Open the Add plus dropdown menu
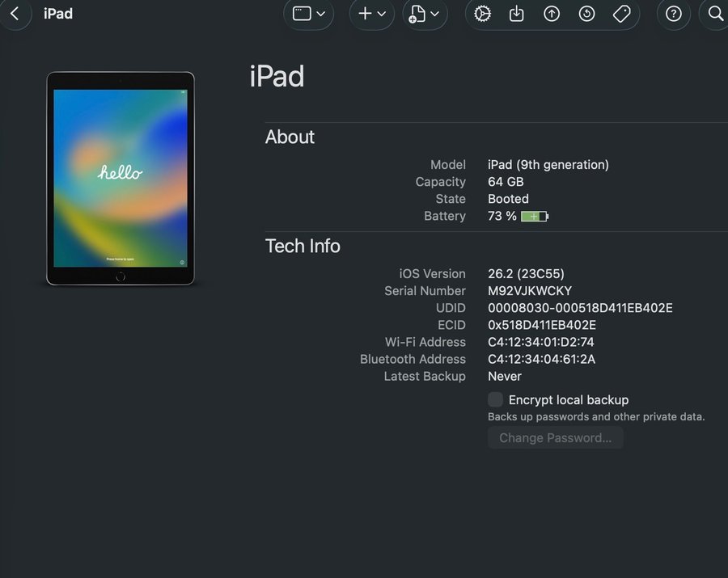The width and height of the screenshot is (728, 578). click(371, 14)
